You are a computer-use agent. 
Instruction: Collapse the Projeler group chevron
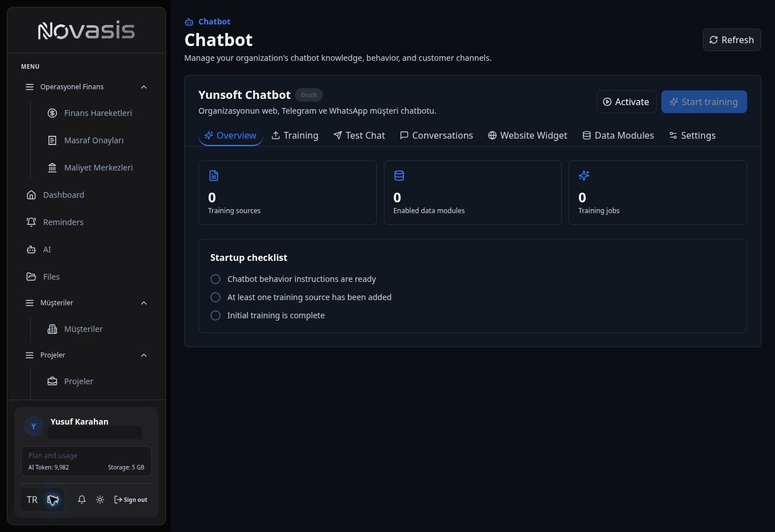click(144, 355)
